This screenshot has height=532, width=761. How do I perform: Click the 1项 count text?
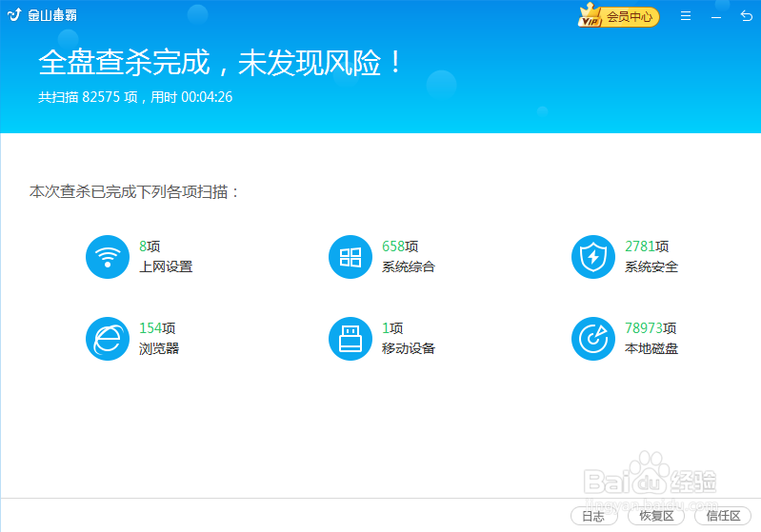pyautogui.click(x=392, y=328)
